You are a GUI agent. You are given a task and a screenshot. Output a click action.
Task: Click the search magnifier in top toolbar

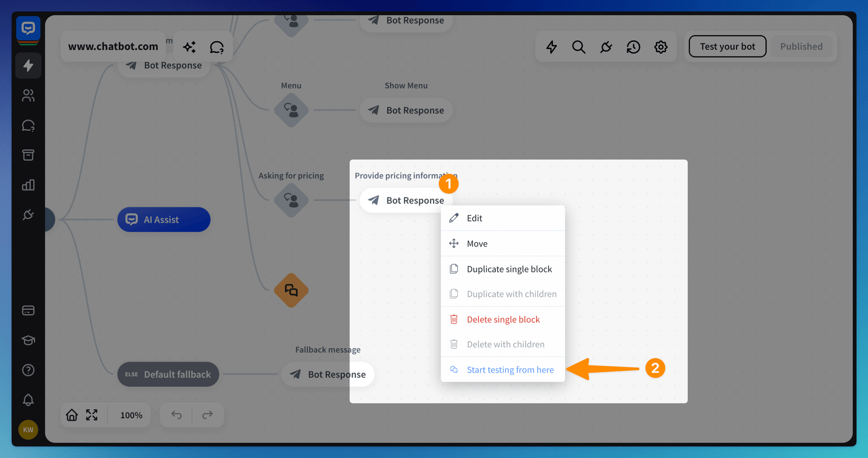tap(578, 47)
